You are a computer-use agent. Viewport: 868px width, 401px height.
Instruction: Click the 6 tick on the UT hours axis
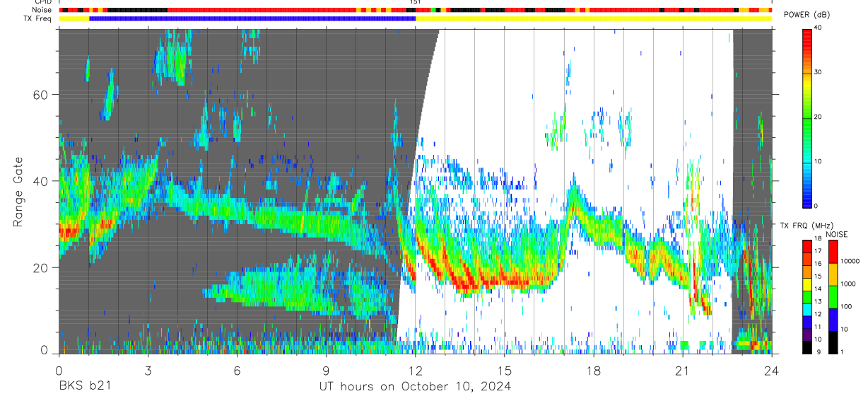click(x=237, y=370)
